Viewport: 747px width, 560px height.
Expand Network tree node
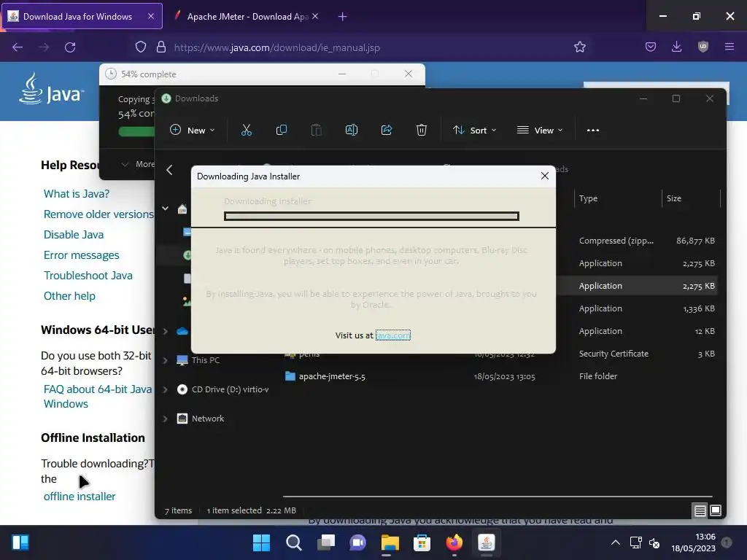(166, 419)
